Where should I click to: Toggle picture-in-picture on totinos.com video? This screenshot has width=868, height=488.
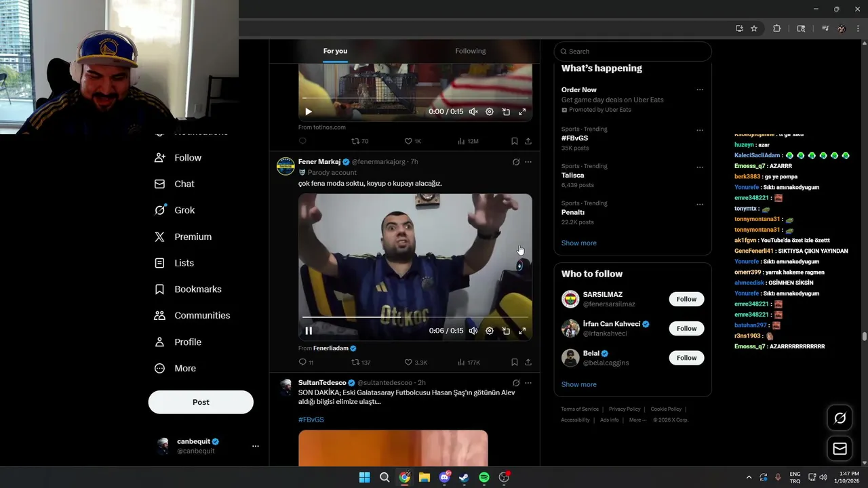[506, 112]
